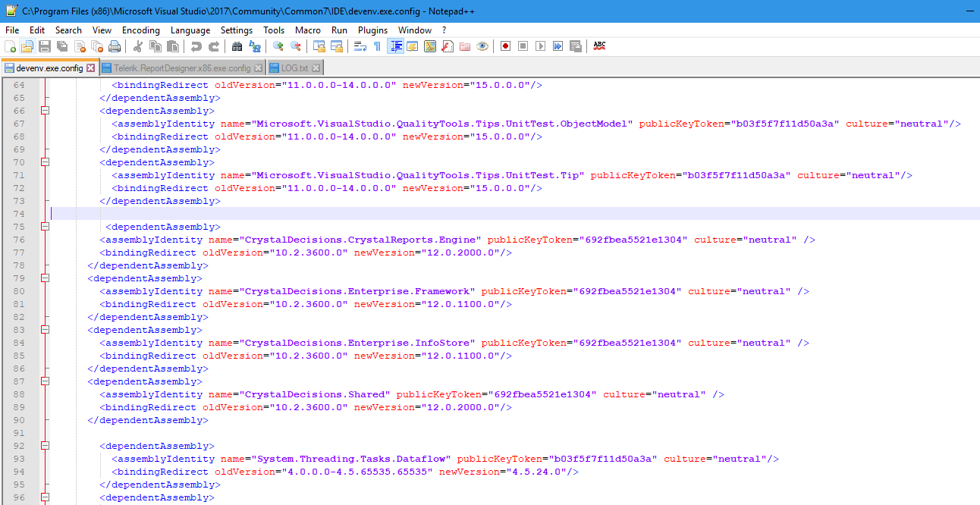
Task: Toggle show all characters pilcrow icon
Action: pos(378,46)
